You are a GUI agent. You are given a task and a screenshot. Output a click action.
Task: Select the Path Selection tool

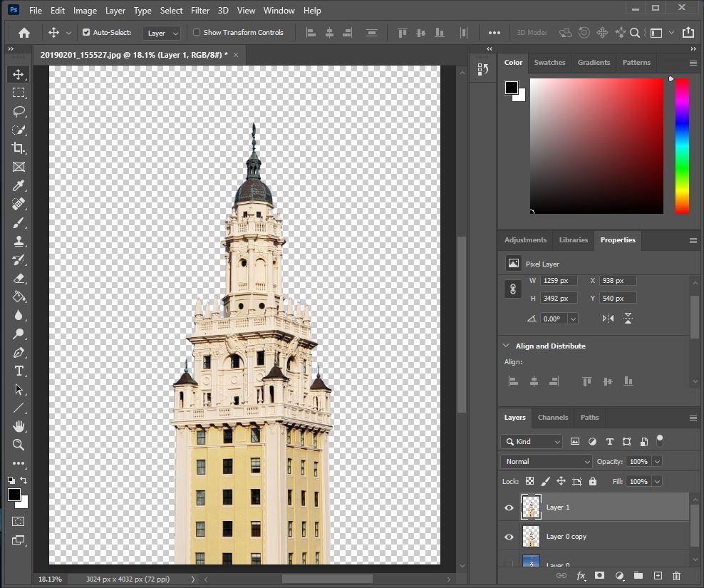pos(19,389)
